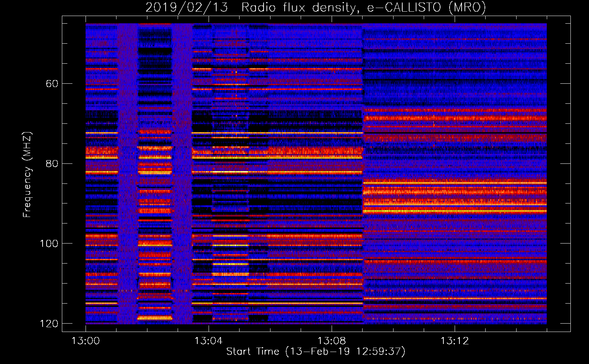Click the 'Start Time (13-Feb-19 12:59:37)' label
Viewport: 589px width, 364px height.
point(316,352)
